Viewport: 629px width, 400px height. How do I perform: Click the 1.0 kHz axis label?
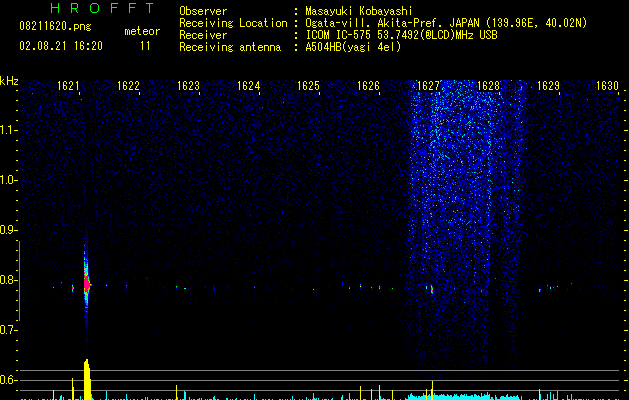point(8,180)
